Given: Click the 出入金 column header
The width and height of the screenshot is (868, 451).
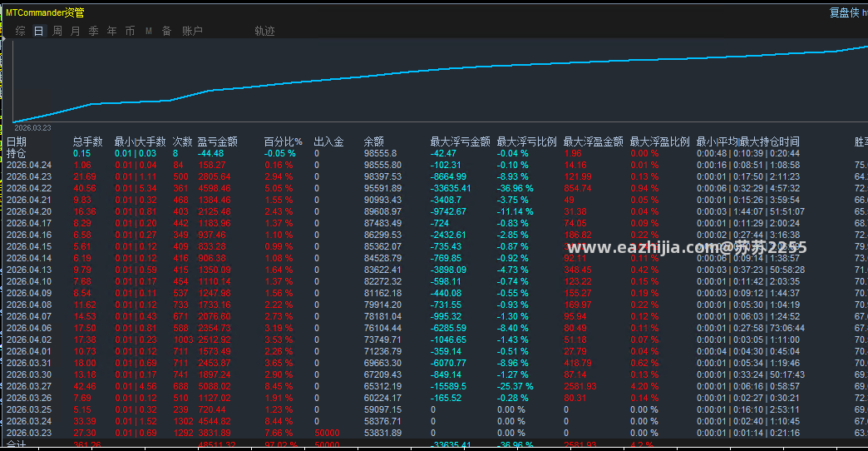Looking at the screenshot, I should point(328,141).
